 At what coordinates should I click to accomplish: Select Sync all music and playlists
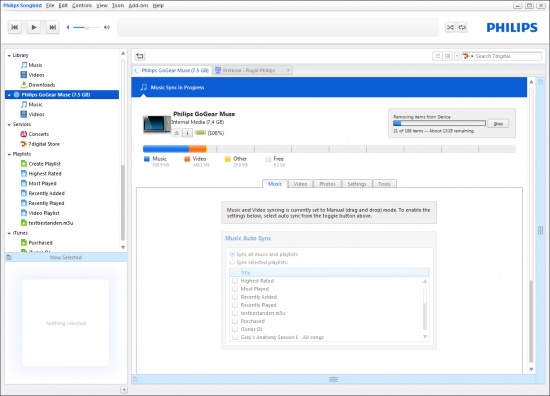[x=232, y=254]
